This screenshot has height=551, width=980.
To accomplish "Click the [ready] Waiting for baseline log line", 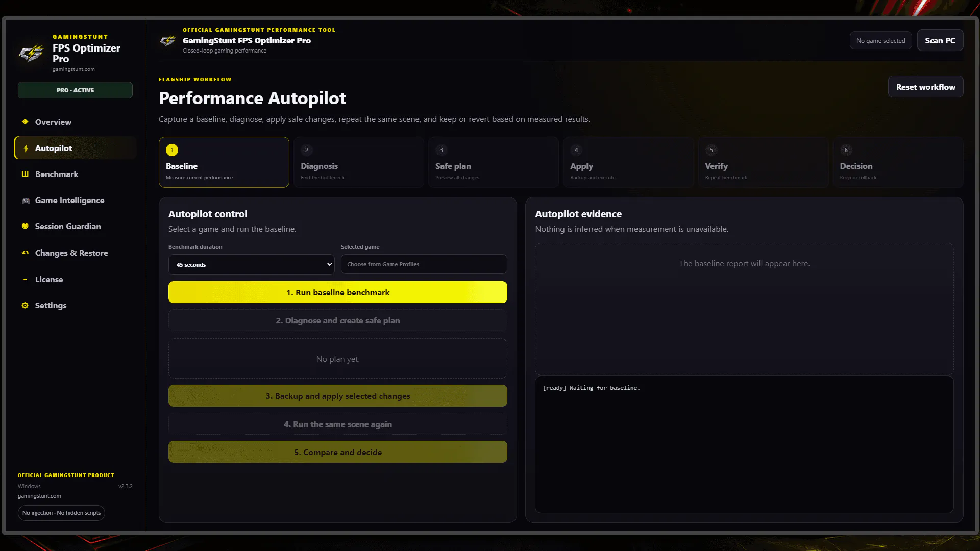I will click(x=591, y=388).
